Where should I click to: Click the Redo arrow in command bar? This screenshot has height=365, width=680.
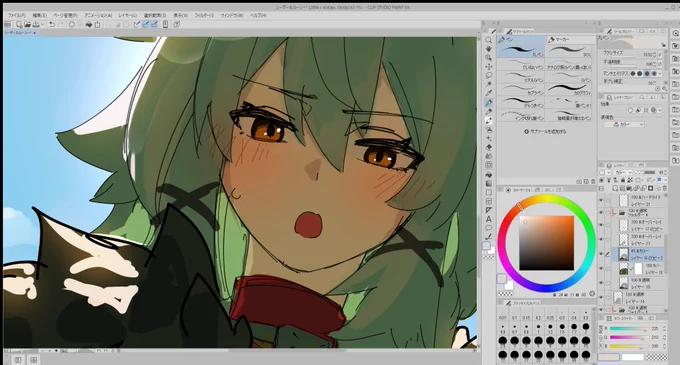click(x=60, y=25)
